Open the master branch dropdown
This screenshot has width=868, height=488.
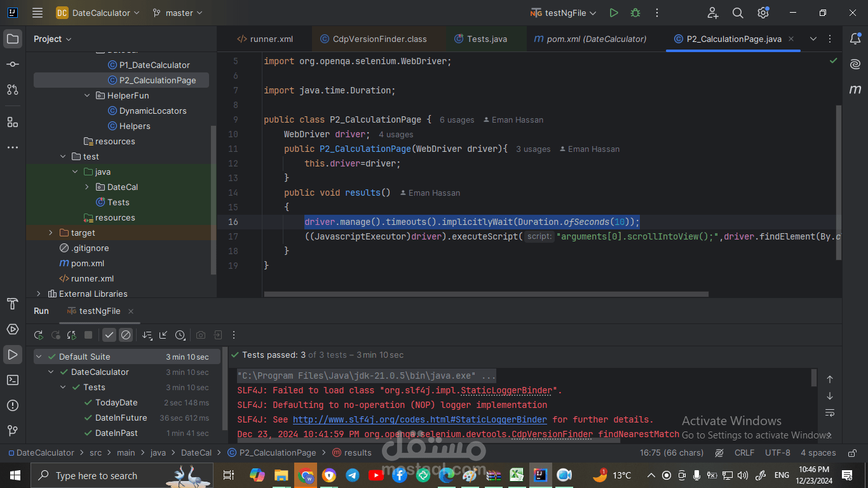[178, 12]
